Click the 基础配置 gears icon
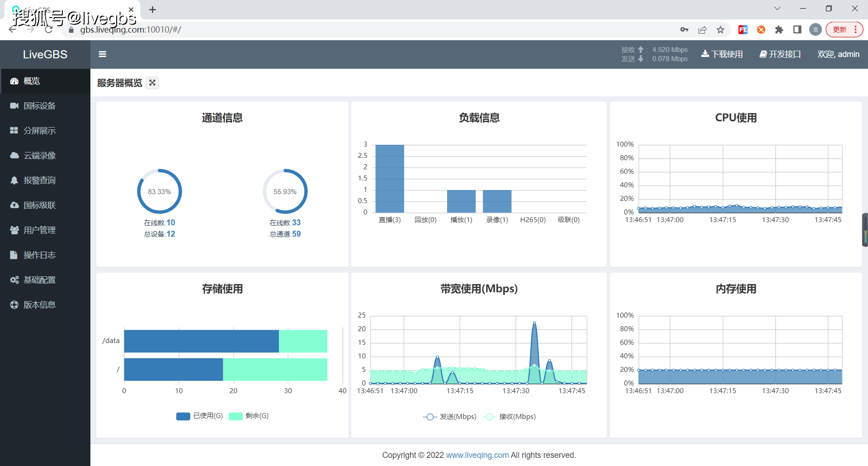868x466 pixels. [x=14, y=280]
